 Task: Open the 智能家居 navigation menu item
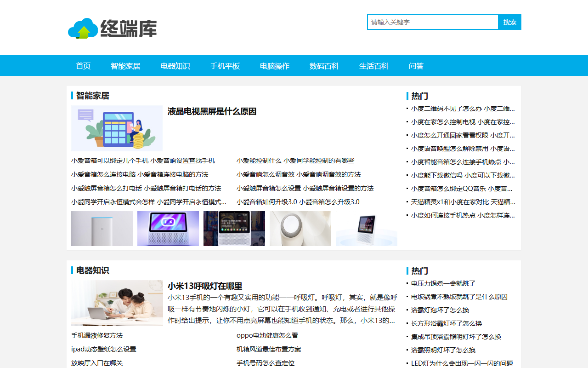(125, 66)
